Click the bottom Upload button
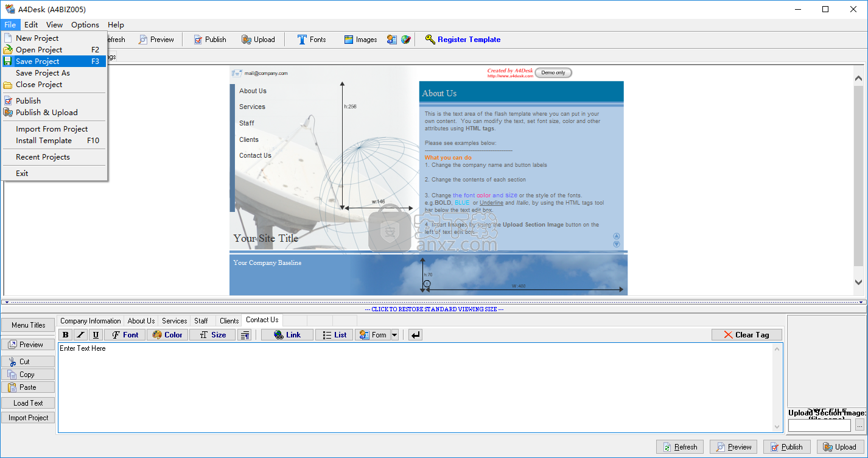The width and height of the screenshot is (868, 458). (841, 447)
